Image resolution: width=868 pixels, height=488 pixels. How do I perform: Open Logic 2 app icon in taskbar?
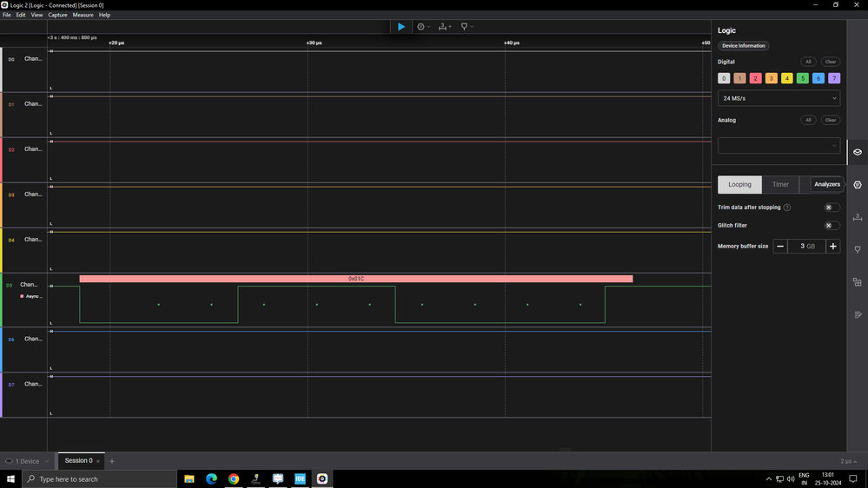pos(322,479)
